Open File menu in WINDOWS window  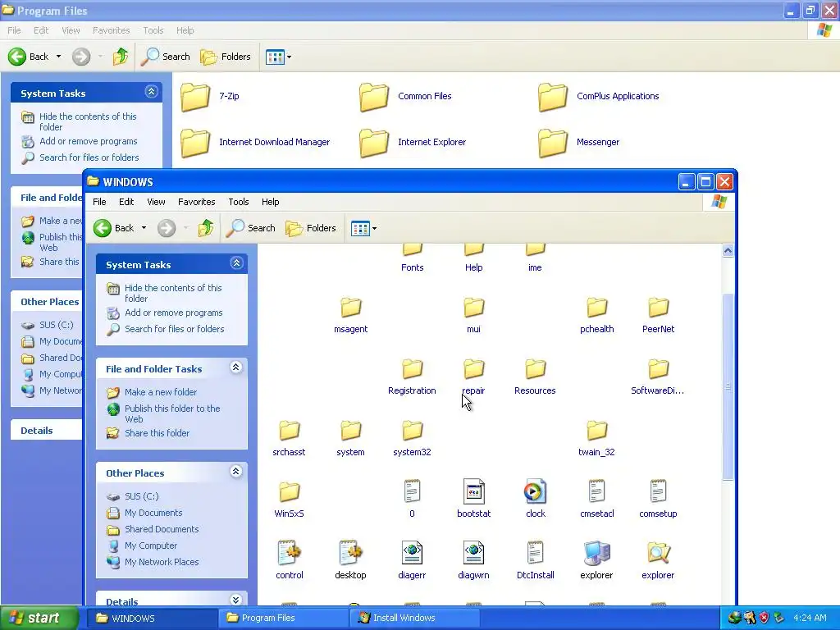(x=99, y=202)
